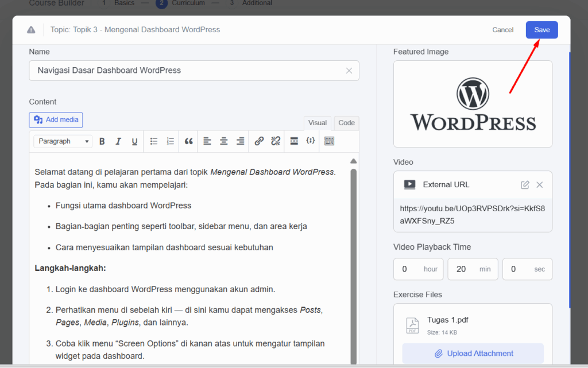Switch to the Visual editor tab
588x368 pixels.
click(x=318, y=123)
